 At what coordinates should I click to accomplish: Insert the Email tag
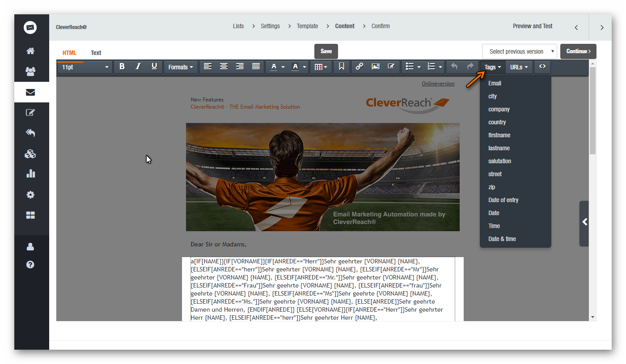click(516, 83)
